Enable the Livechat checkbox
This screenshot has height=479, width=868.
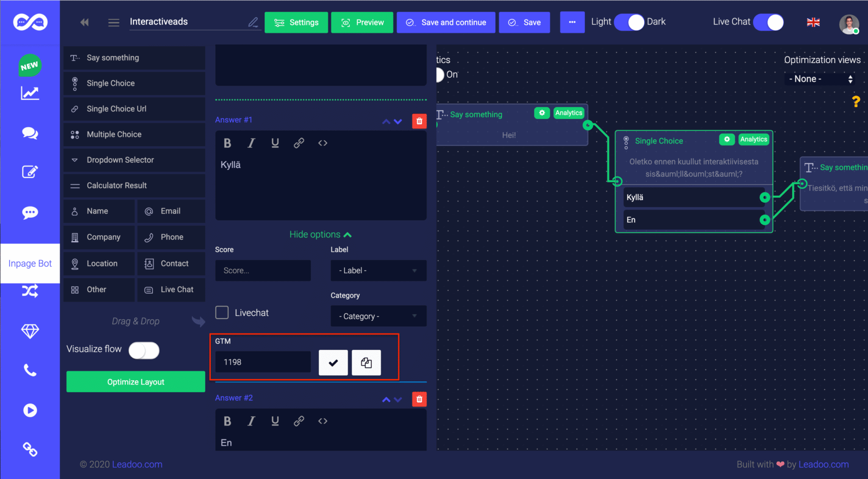(x=222, y=312)
